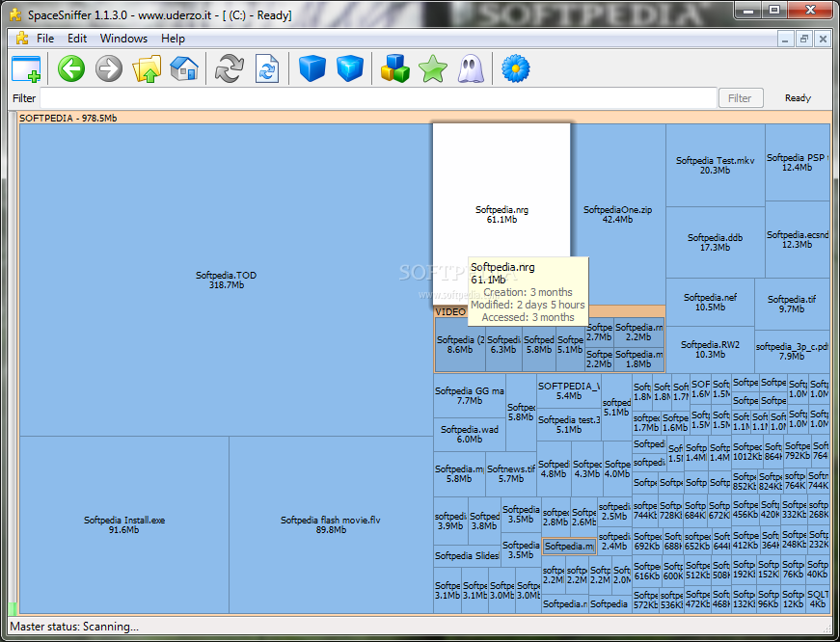Select the Softpedia.nef 10.5Mb block

pyautogui.click(x=711, y=302)
